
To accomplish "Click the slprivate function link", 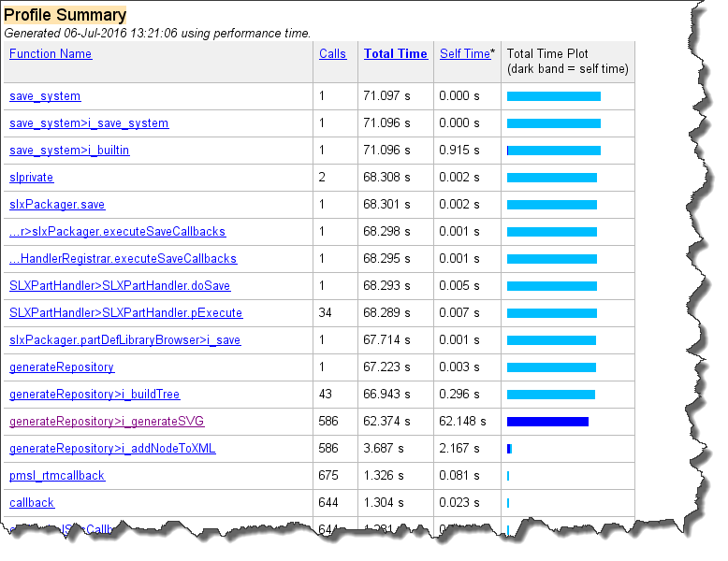I will click(x=32, y=178).
